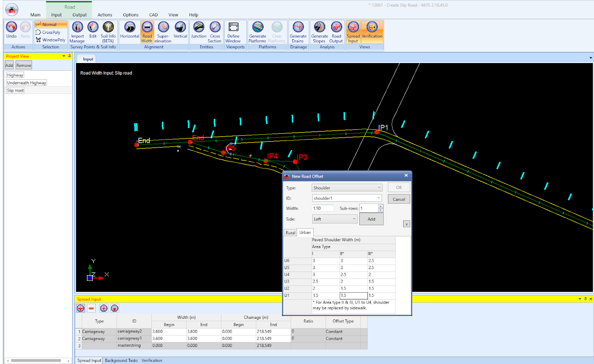Switch to the Rural tab
The height and width of the screenshot is (364, 594).
pos(290,233)
